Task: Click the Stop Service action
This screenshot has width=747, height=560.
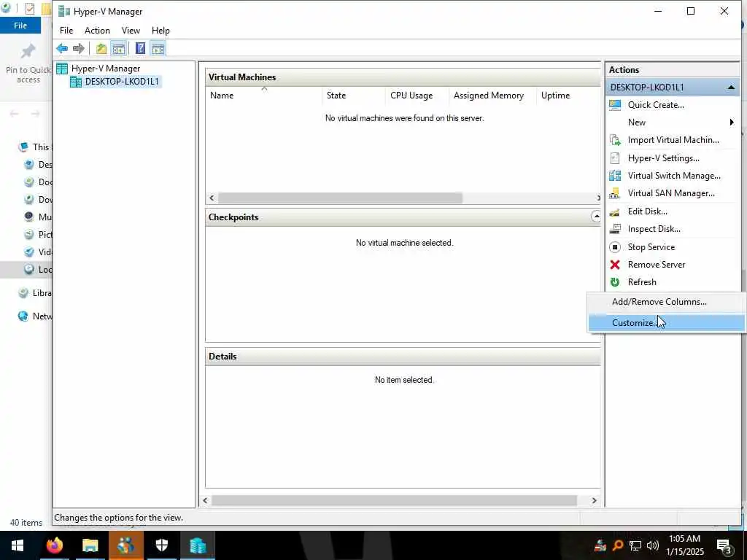Action: pos(651,247)
